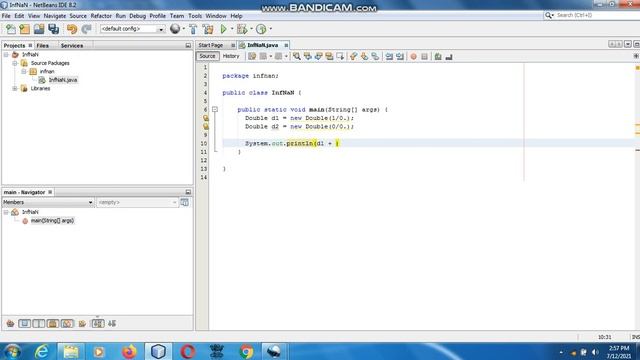Click the Find Previous Occurrence icon
The image size is (640, 360).
308,56
